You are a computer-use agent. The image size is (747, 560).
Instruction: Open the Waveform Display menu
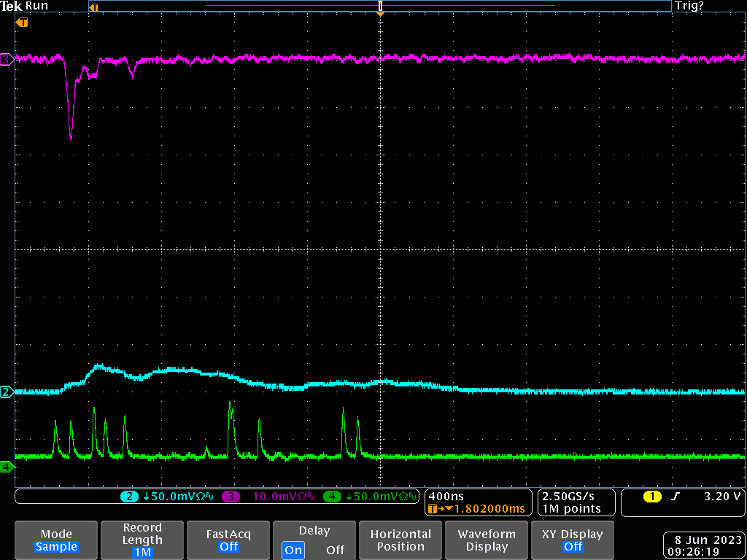487,540
